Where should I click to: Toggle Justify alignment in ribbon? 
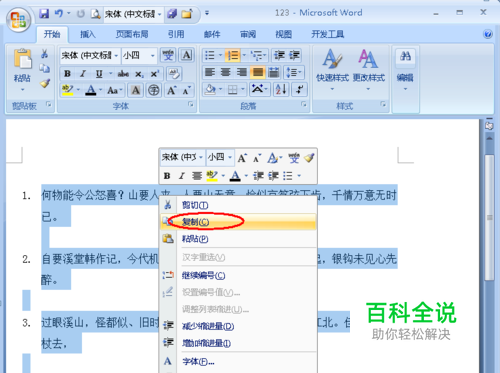[x=258, y=72]
